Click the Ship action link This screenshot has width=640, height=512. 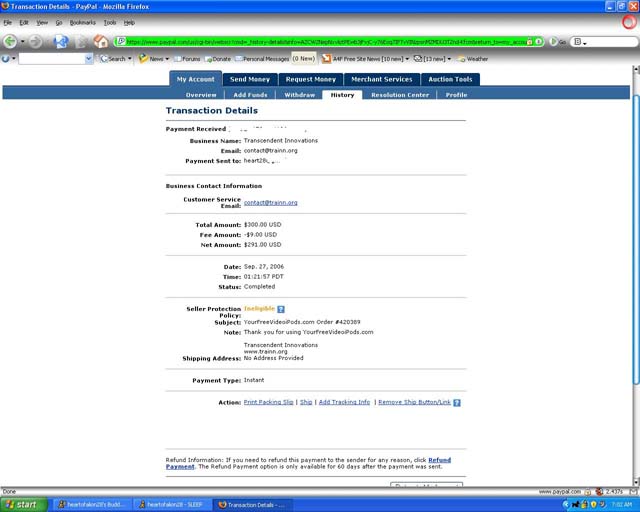pos(306,402)
